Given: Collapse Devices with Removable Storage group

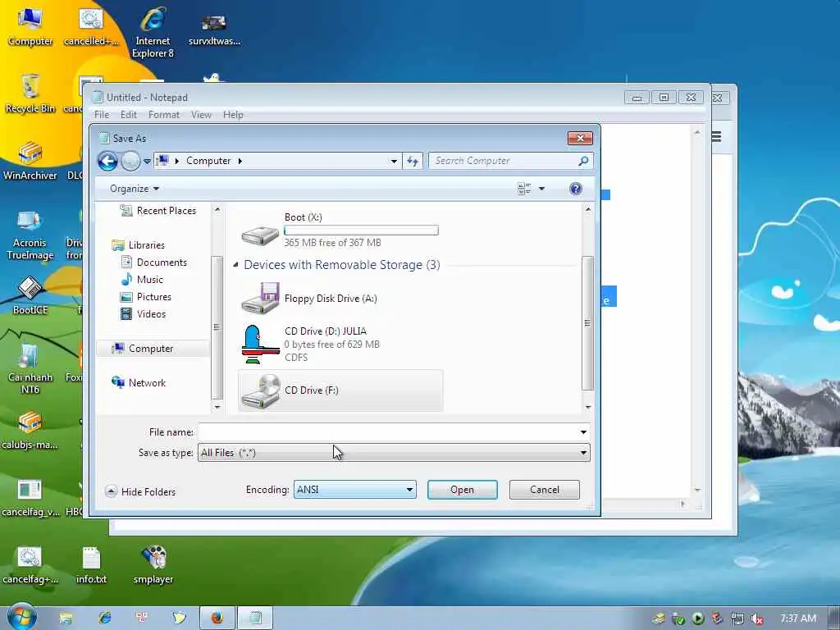Looking at the screenshot, I should pos(235,265).
